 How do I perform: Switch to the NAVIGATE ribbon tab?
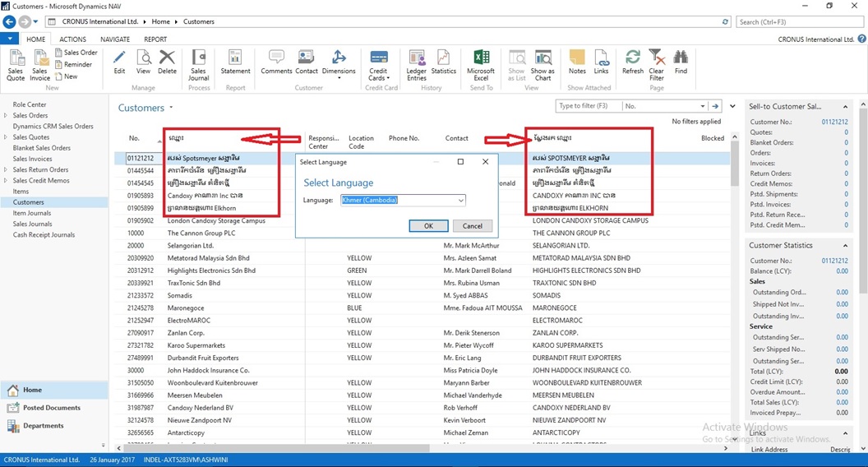[x=115, y=39]
